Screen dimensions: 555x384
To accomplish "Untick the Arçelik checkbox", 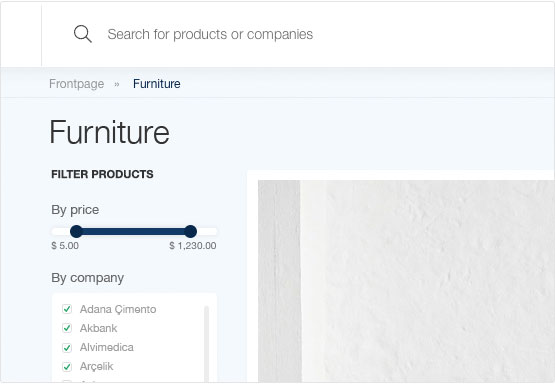I will (67, 366).
